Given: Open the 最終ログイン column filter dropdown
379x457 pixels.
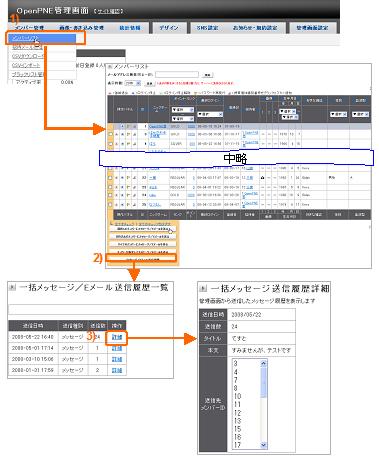Looking at the screenshot, I should [x=210, y=114].
